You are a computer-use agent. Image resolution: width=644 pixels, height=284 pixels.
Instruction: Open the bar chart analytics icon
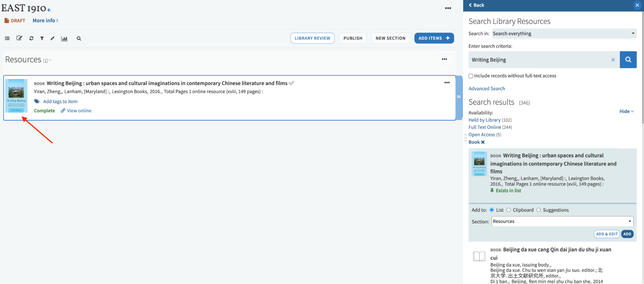[64, 39]
